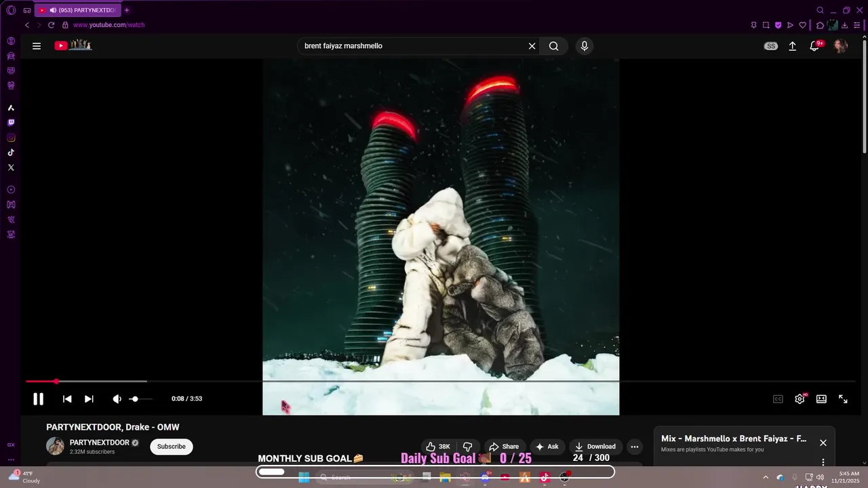
Task: Adjust the player volume slider
Action: pos(140,399)
